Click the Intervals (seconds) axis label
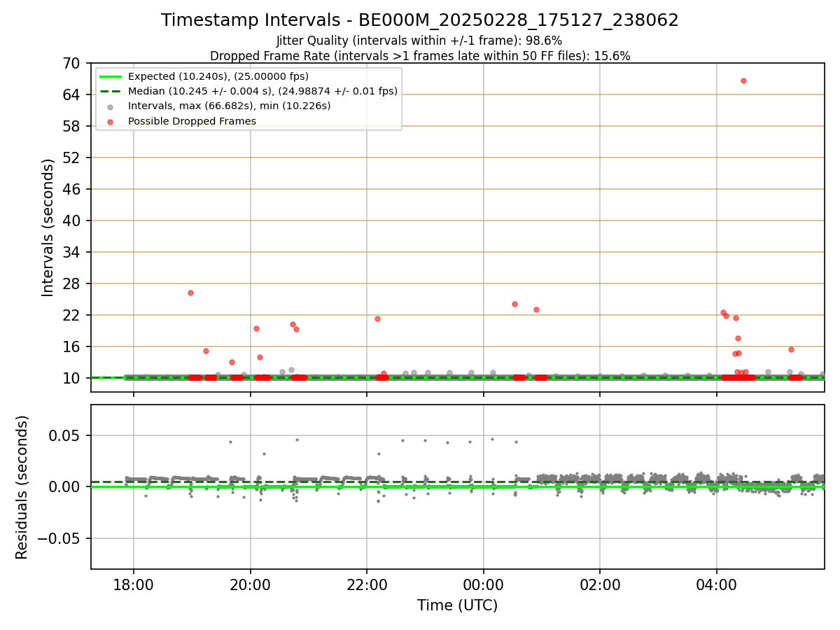840x630 pixels. pyautogui.click(x=48, y=227)
